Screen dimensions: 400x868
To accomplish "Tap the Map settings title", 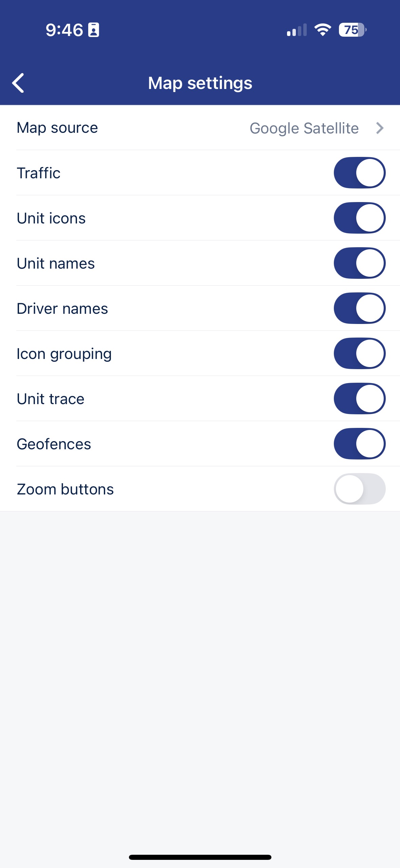I will click(200, 83).
